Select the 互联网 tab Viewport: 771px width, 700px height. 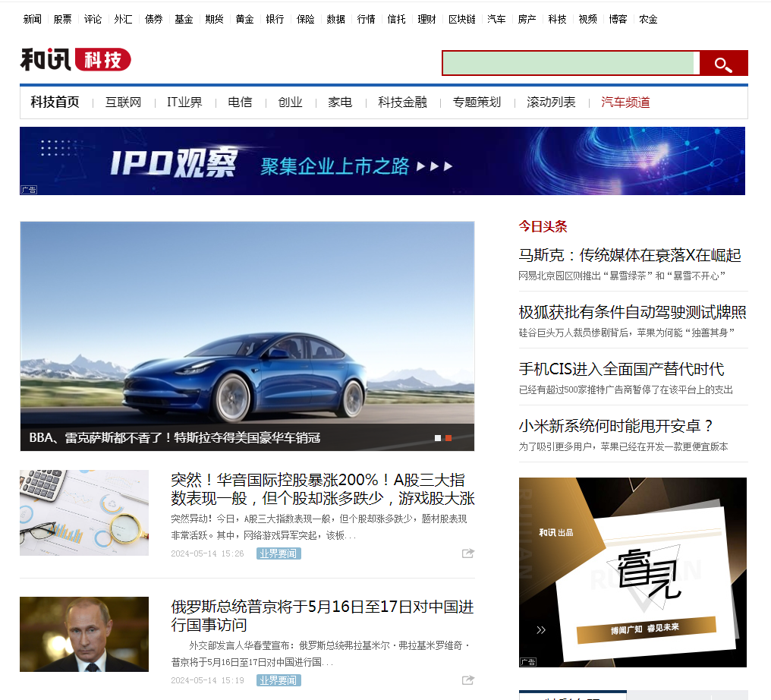(124, 102)
